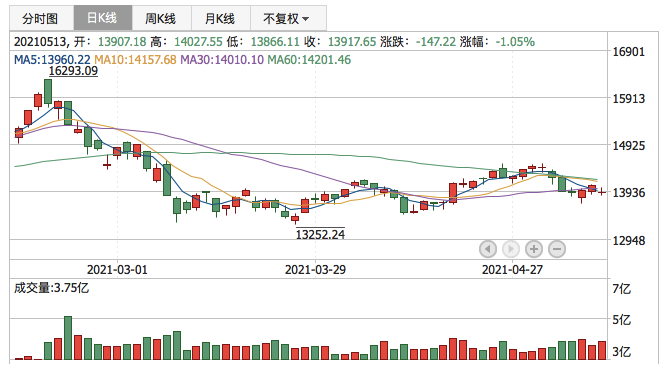Click the 2021-04-27 date axis label
Image resolution: width=668 pixels, height=369 pixels.
pos(513,270)
